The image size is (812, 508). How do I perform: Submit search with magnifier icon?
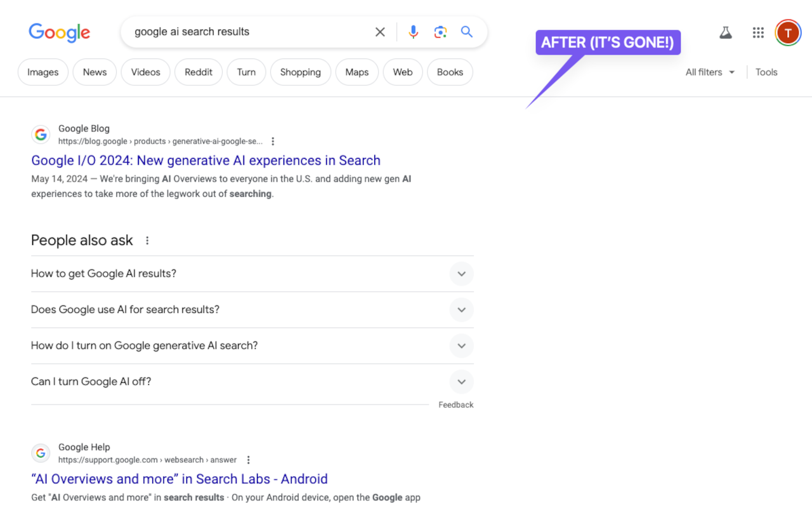(467, 32)
